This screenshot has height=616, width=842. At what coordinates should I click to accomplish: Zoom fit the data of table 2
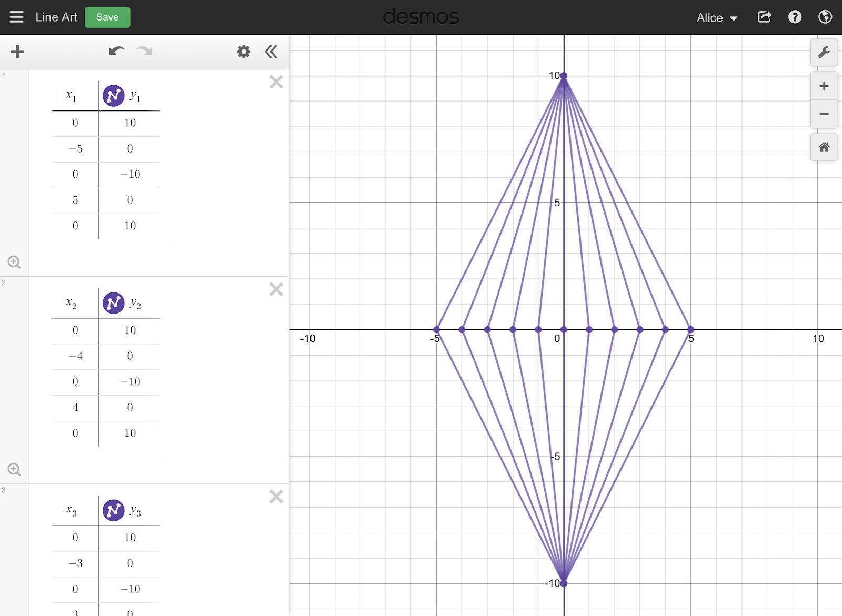(14, 469)
